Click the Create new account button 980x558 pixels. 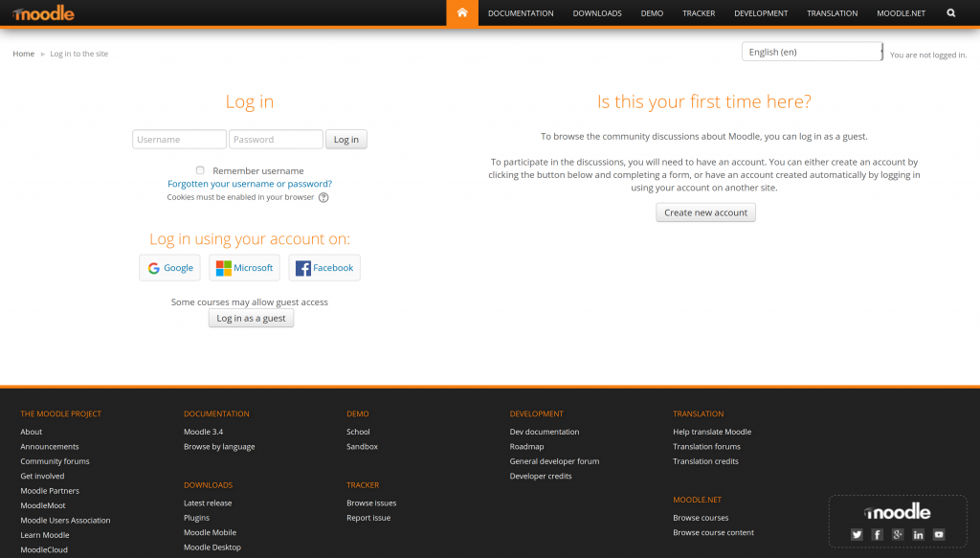click(x=705, y=212)
